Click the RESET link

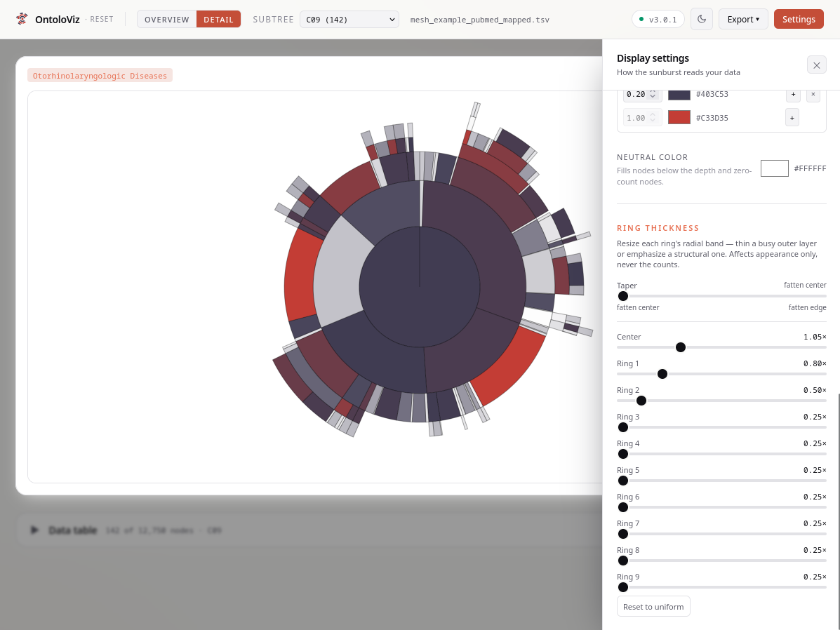tap(102, 19)
